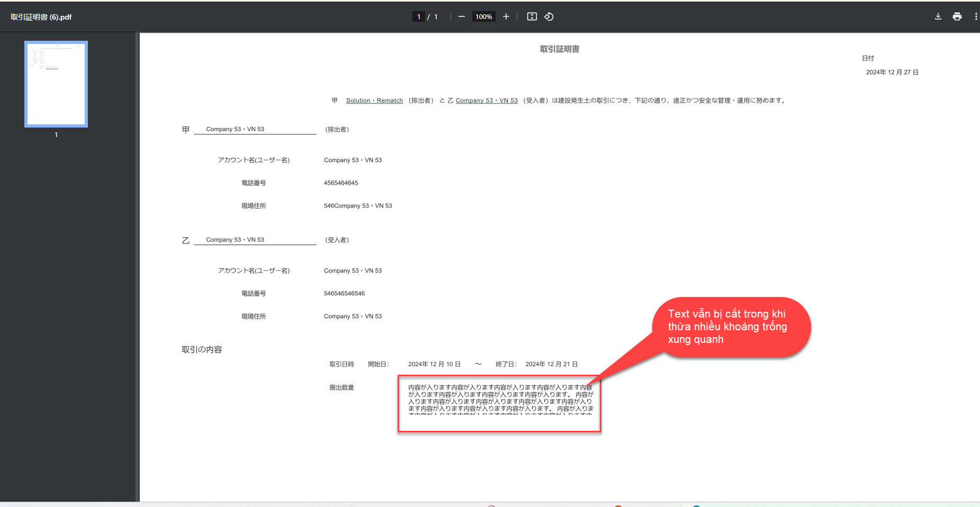Click the red annotation callout bubble
The height and width of the screenshot is (507, 980).
tap(731, 327)
